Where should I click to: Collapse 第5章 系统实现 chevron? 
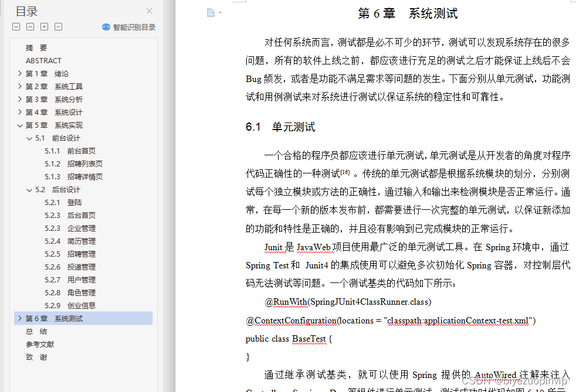[20, 125]
